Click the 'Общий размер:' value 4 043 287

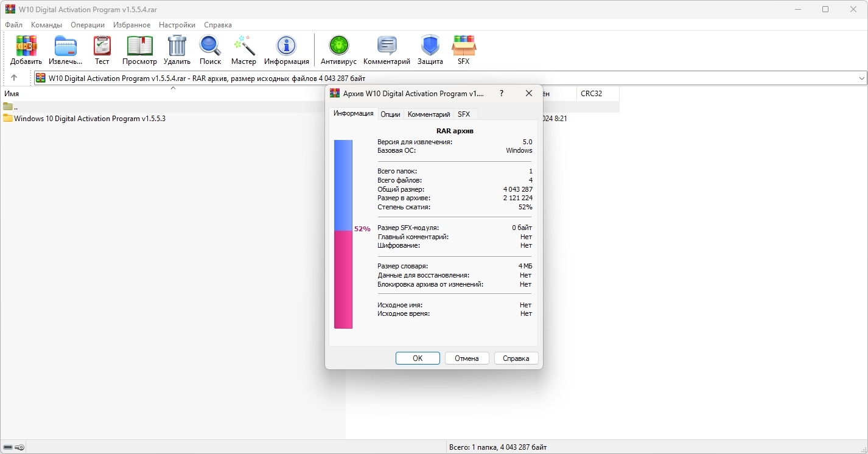click(x=517, y=189)
